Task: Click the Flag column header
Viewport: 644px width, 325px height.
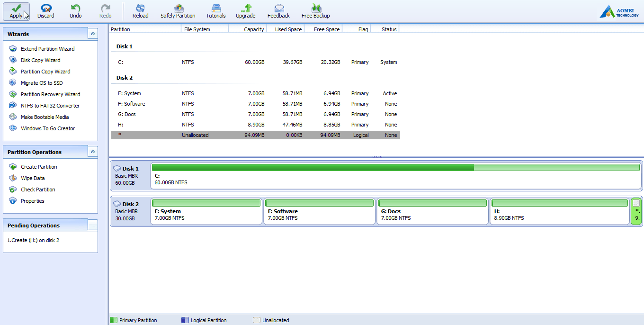Action: click(x=356, y=29)
